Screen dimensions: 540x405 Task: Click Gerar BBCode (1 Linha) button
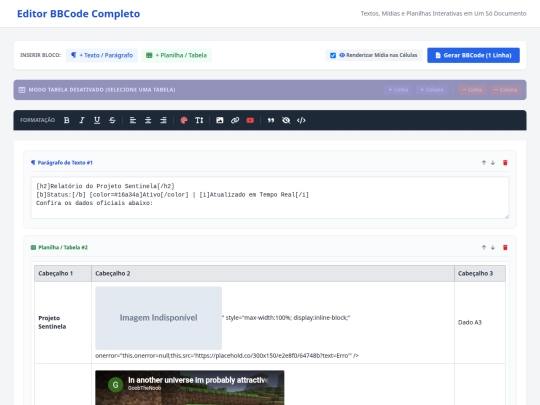(x=473, y=55)
